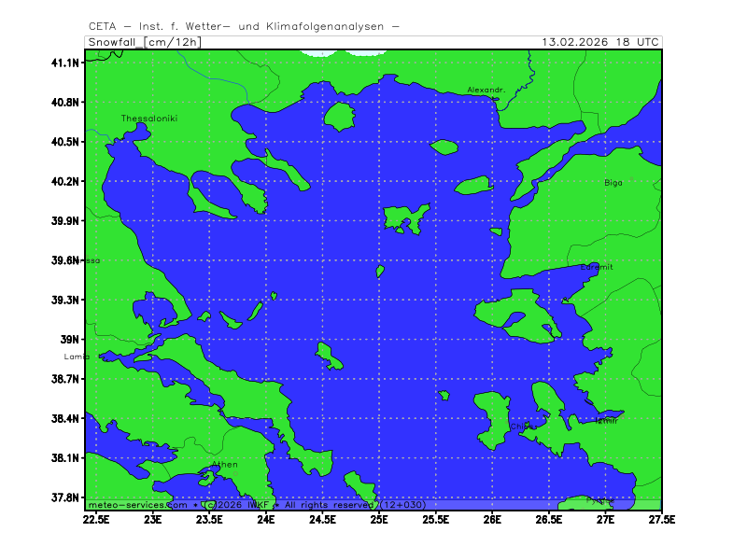Click the 13.02.2026 18 UTC timestamp

click(601, 42)
